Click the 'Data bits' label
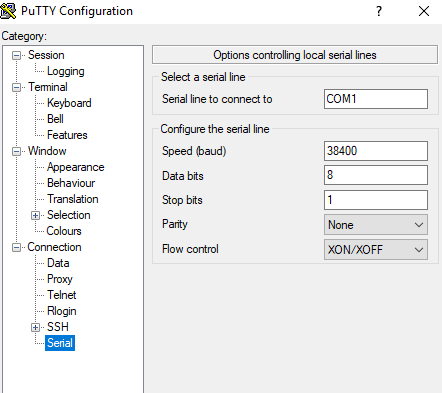This screenshot has height=393, width=442. 183,176
